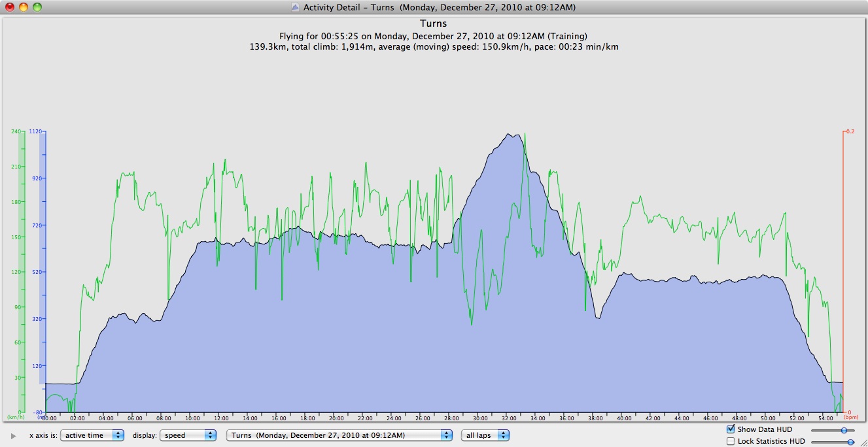Click the 20:00 mark on the time axis
The width and height of the screenshot is (868, 447).
tap(336, 418)
